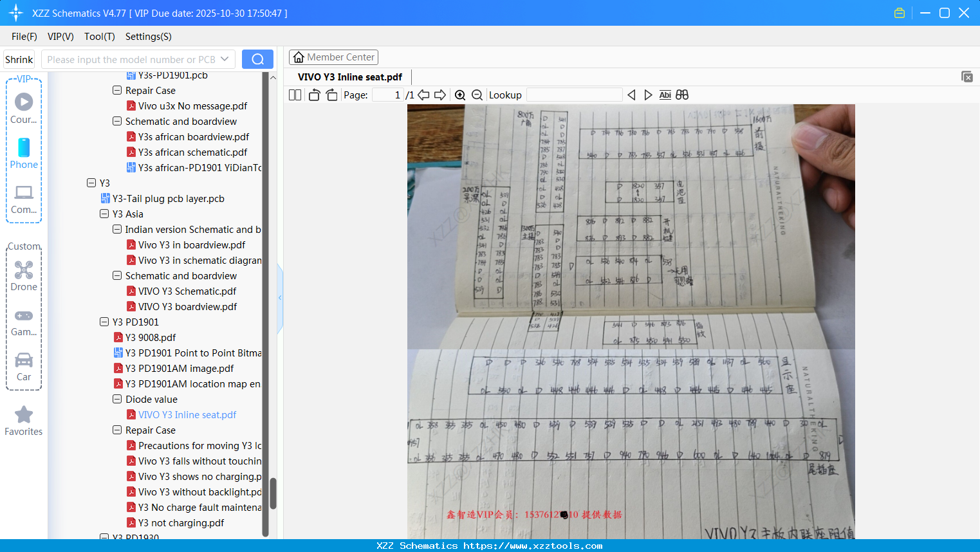Click the side panel collapse handle

point(280,298)
